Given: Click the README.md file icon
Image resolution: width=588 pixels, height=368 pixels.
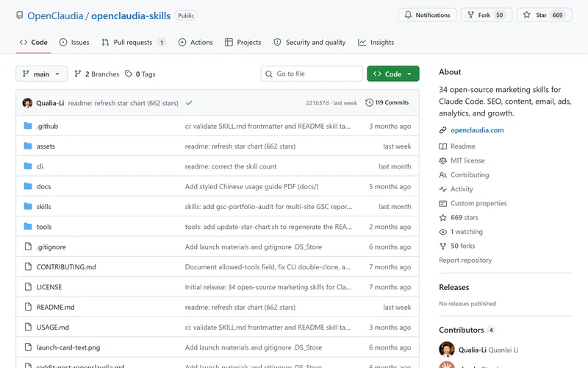Looking at the screenshot, I should coord(28,307).
